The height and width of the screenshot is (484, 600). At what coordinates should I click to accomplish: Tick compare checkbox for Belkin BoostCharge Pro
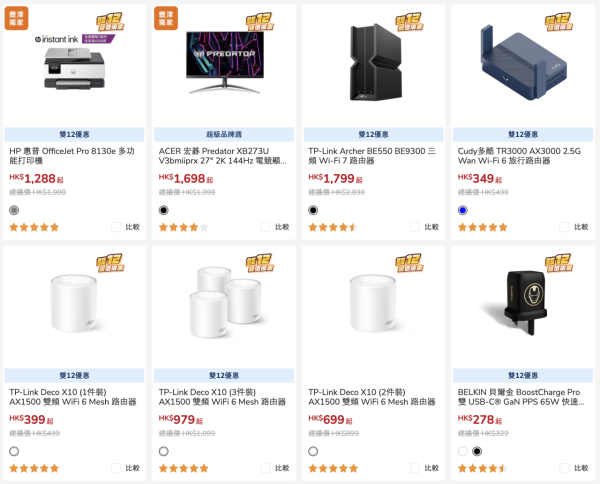tap(564, 468)
